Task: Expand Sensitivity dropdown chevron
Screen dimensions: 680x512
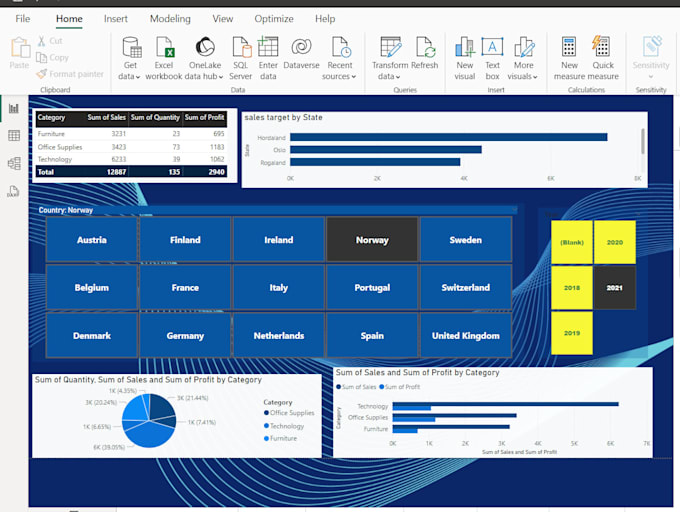Action: pyautogui.click(x=651, y=77)
